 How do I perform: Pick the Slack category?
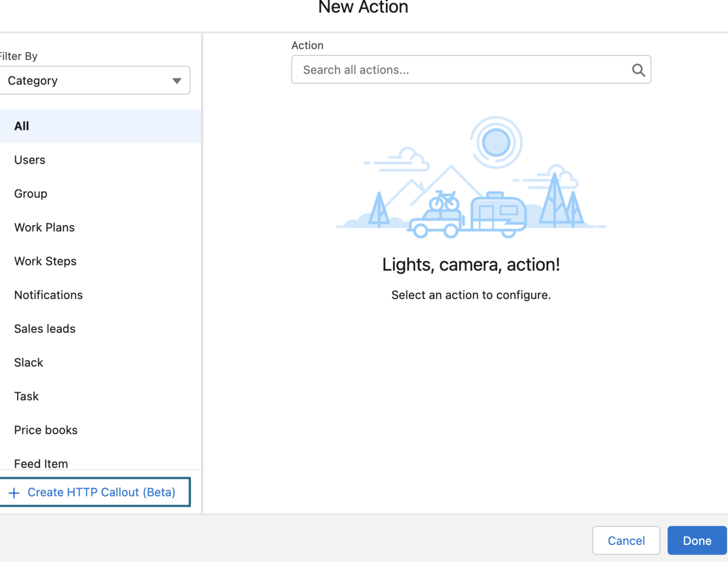point(100,362)
